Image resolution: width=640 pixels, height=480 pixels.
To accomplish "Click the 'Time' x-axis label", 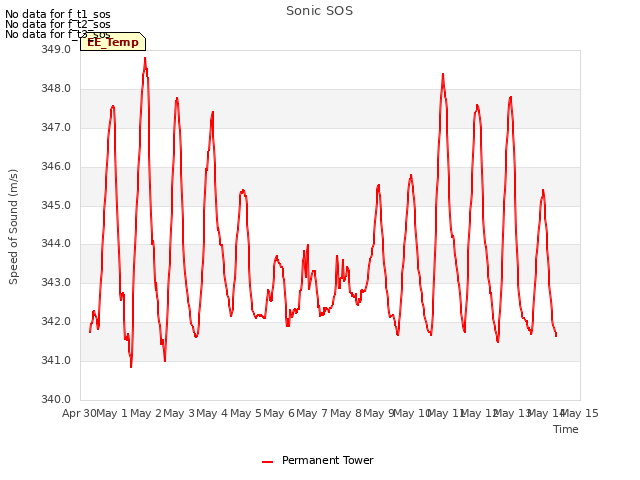I will [565, 429].
